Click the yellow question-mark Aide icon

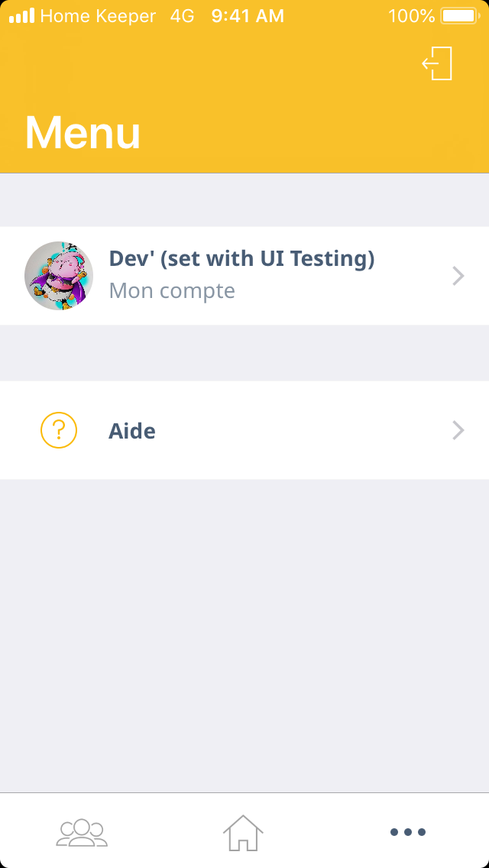click(x=59, y=430)
